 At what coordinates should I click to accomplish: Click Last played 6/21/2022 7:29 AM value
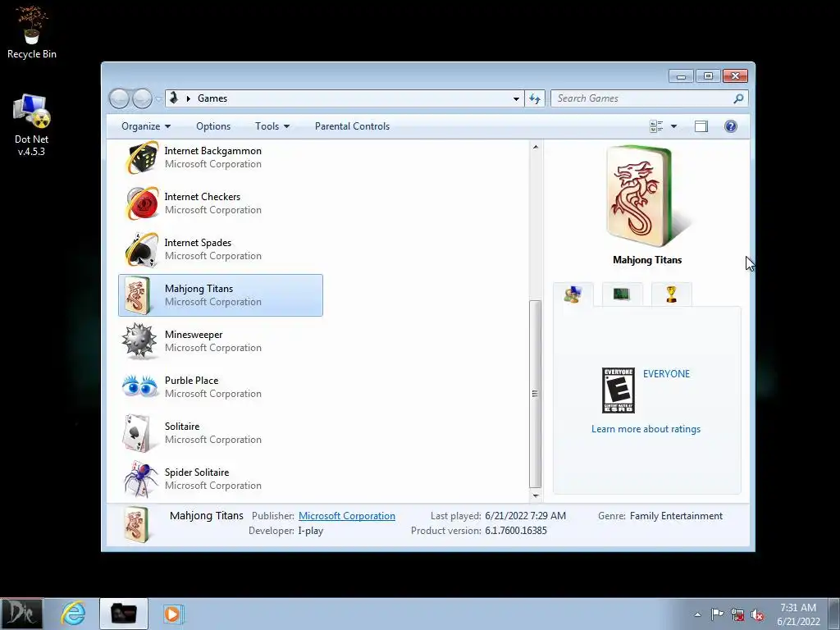[x=525, y=516]
